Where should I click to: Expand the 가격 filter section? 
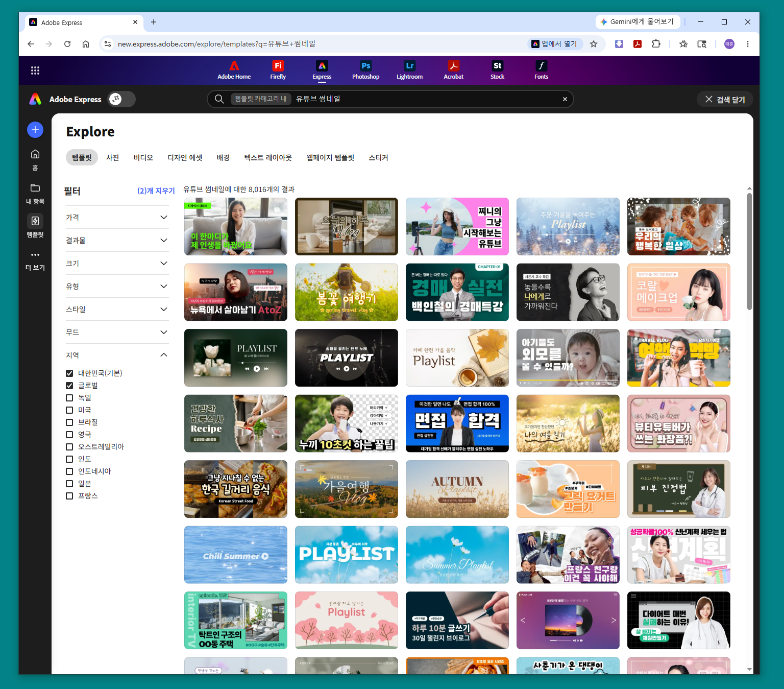(117, 217)
